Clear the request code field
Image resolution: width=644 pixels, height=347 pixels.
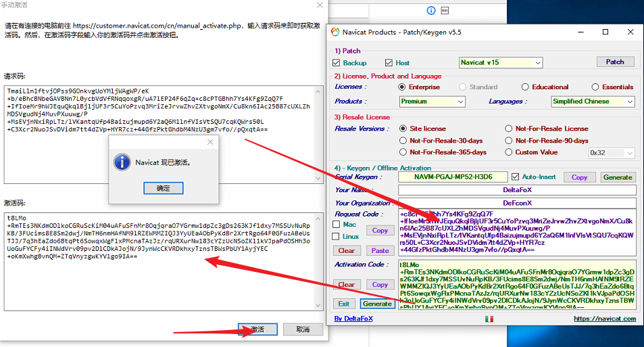(x=346, y=250)
